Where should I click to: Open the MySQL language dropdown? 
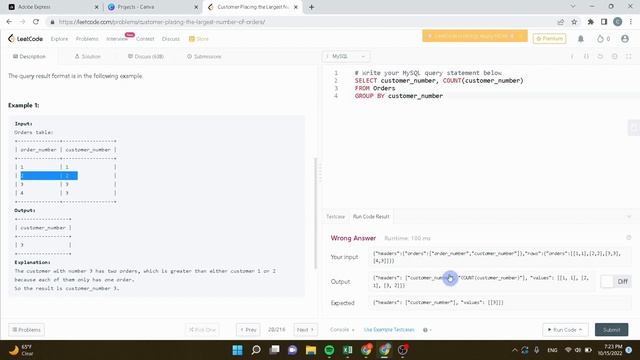(x=346, y=56)
